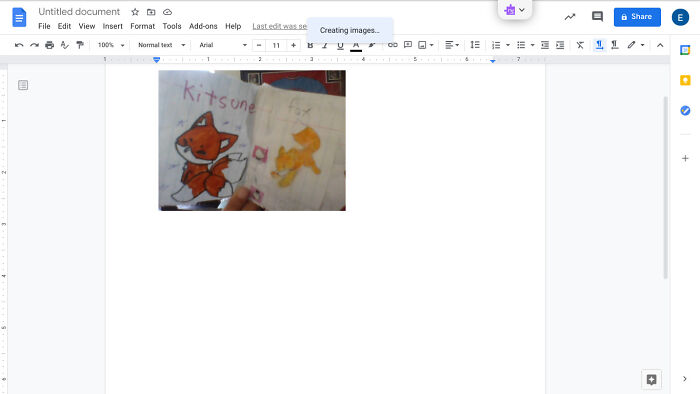Print the document using printer icon
The width and height of the screenshot is (700, 394).
pos(50,45)
